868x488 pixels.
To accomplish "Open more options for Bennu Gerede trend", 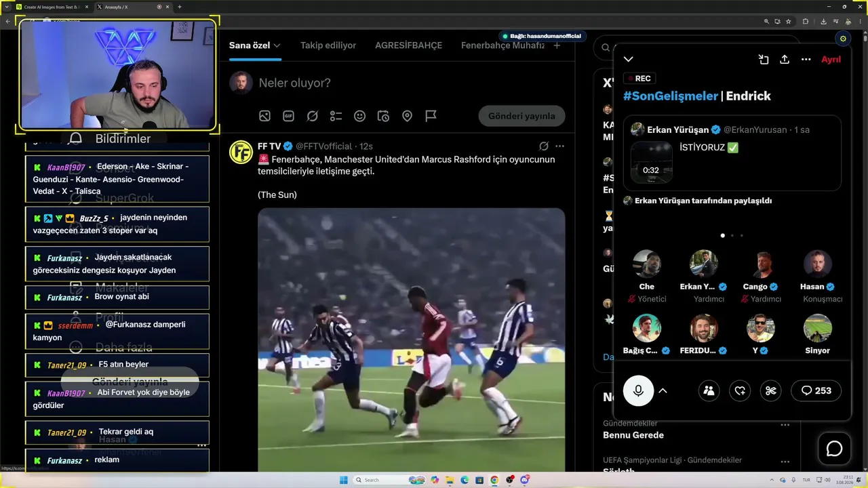I will point(785,425).
